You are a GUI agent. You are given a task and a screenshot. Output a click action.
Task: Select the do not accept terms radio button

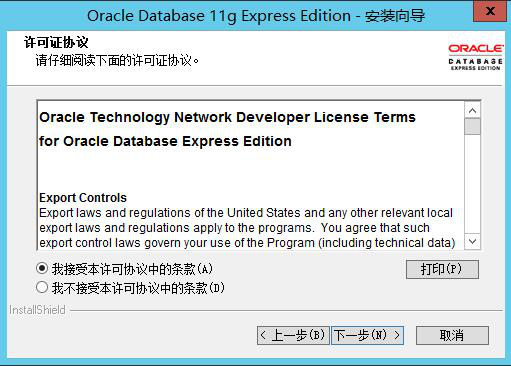[x=42, y=287]
